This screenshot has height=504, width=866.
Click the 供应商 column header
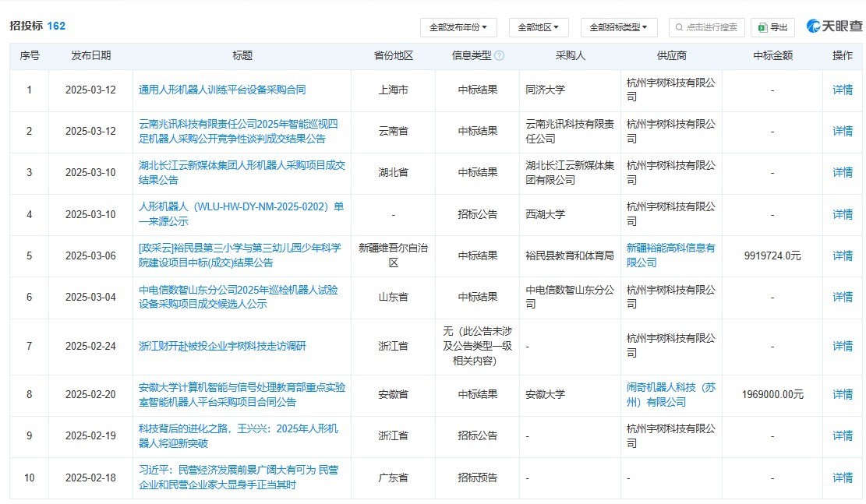[671, 56]
